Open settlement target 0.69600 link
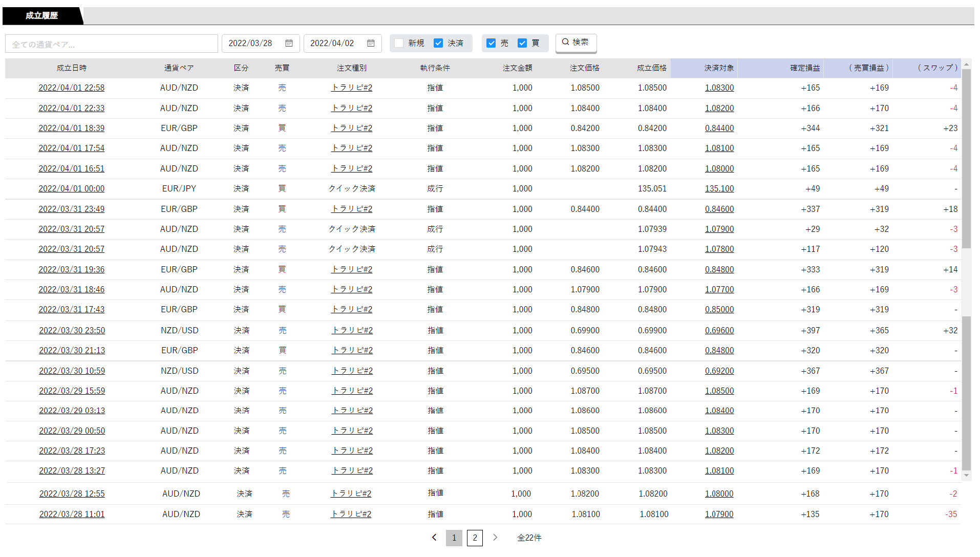980x557 pixels. tap(719, 331)
